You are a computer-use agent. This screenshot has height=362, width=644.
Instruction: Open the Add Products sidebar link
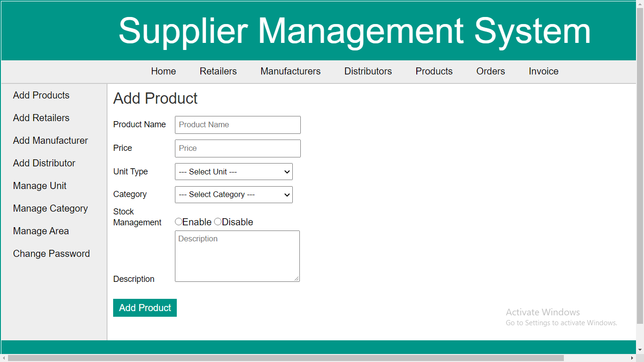(x=41, y=95)
